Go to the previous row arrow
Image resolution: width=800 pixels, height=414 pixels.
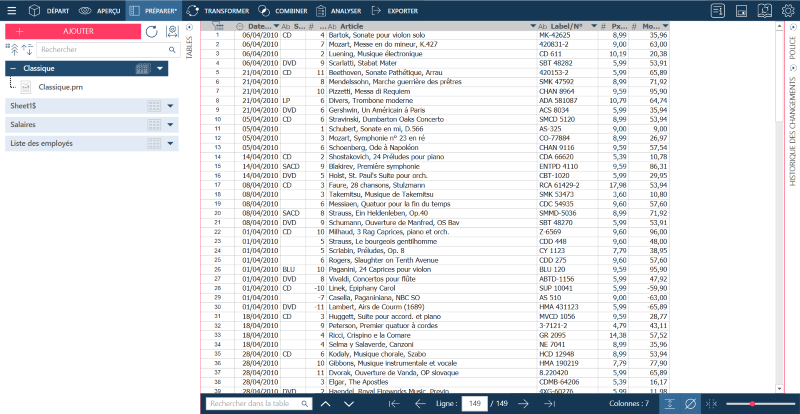420,404
